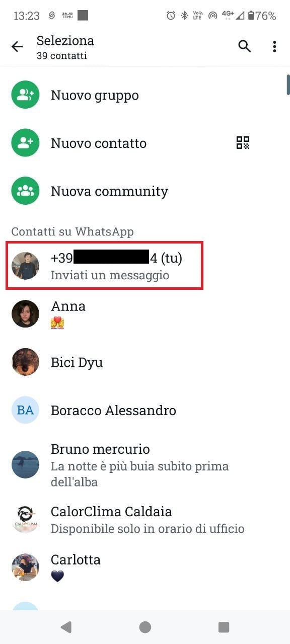
Task: Open the search magnifier icon
Action: (244, 46)
